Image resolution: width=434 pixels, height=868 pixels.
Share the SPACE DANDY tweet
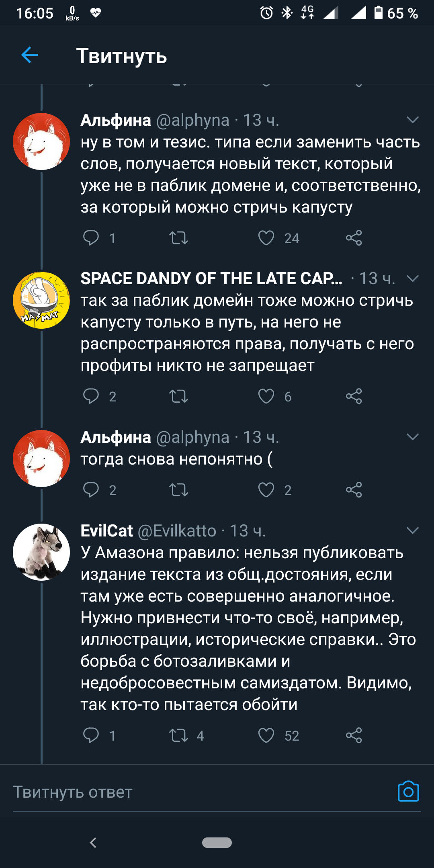[x=354, y=396]
